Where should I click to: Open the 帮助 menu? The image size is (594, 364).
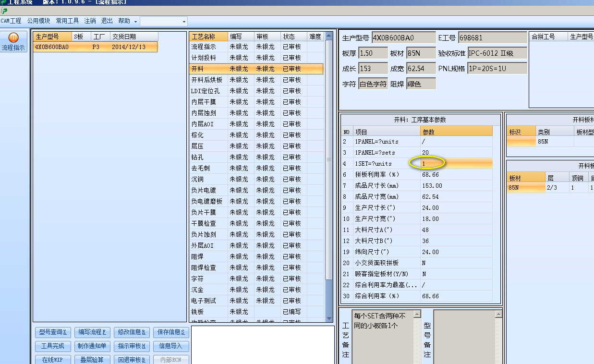[124, 21]
